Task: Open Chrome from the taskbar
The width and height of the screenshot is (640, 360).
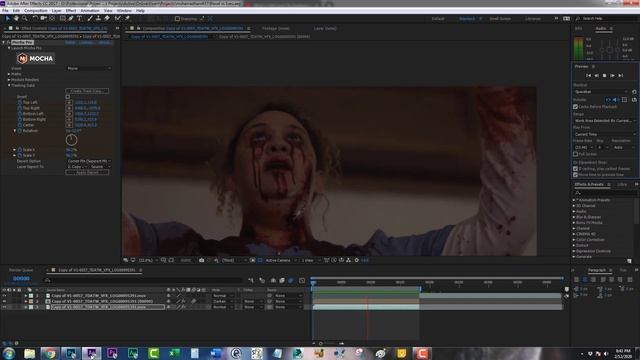Action: 50,353
